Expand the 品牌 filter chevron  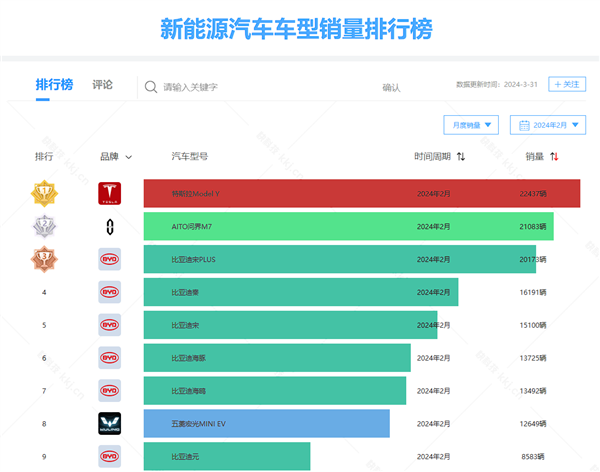coord(129,157)
